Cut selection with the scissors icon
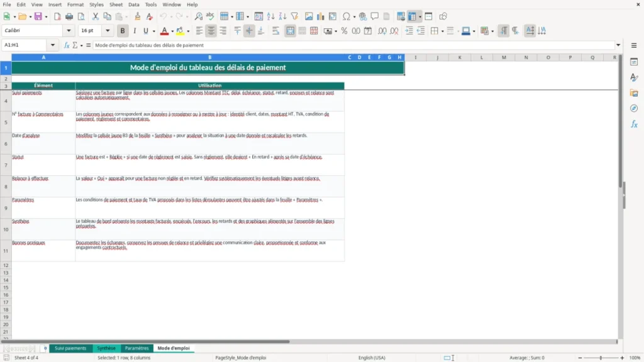The image size is (644, 362). click(x=96, y=16)
